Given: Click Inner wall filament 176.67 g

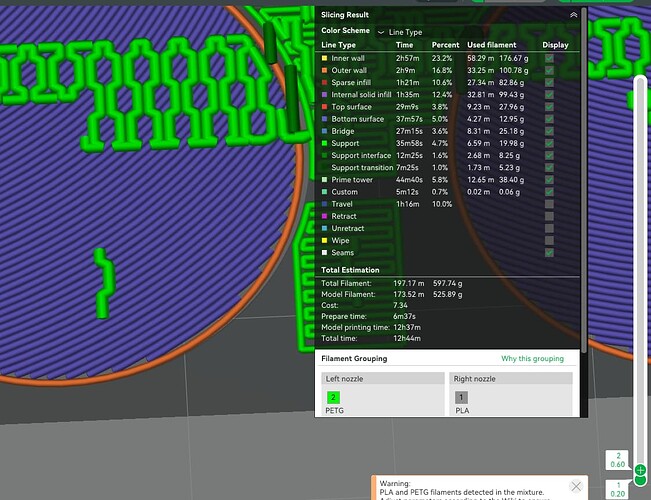Looking at the screenshot, I should pyautogui.click(x=514, y=58).
